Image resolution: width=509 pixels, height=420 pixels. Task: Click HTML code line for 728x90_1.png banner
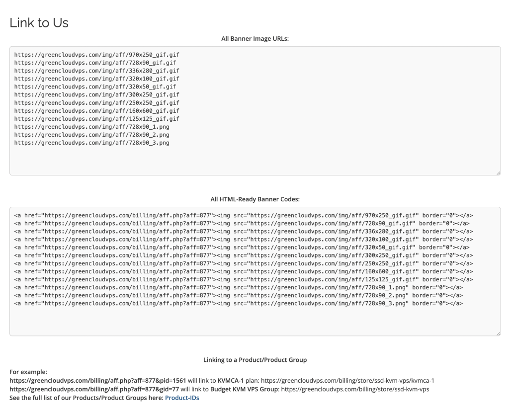[239, 288]
